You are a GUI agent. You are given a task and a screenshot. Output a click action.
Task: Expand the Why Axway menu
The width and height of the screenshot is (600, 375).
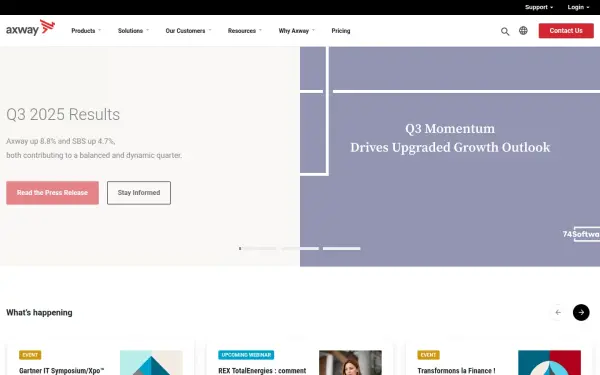[297, 31]
